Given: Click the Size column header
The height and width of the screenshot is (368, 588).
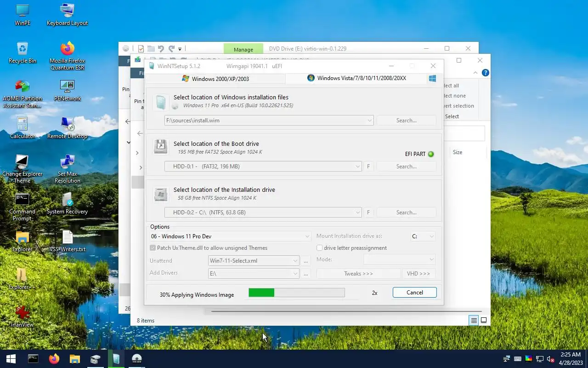Looking at the screenshot, I should [x=458, y=152].
